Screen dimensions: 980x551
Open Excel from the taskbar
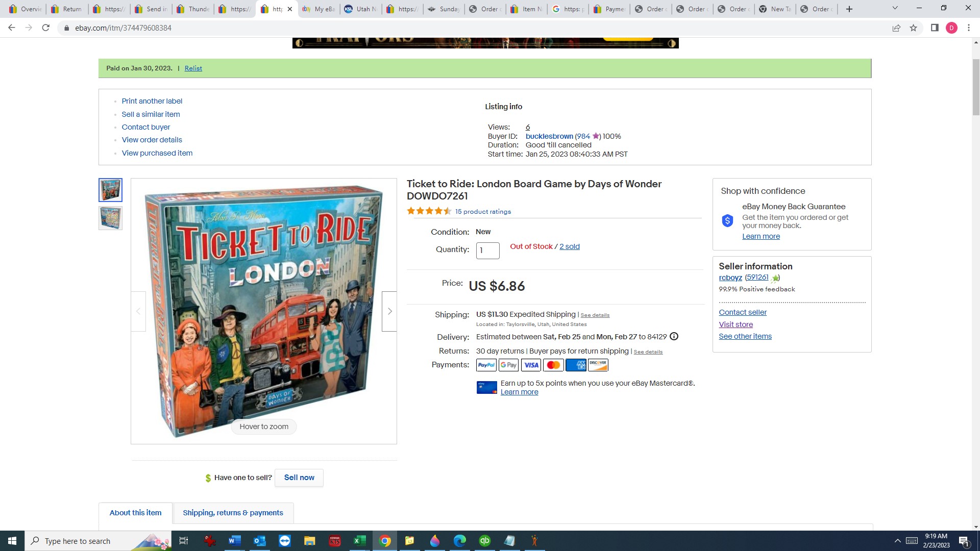[360, 541]
